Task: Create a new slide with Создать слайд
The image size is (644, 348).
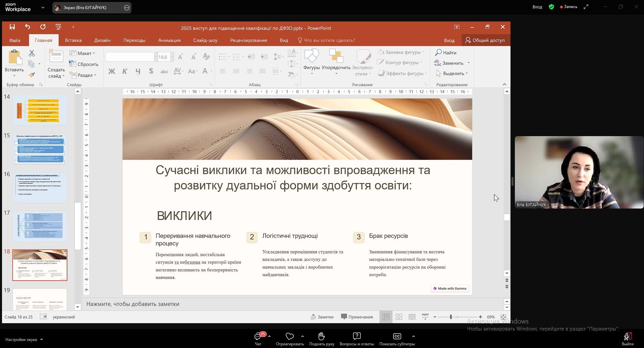Action: pos(56,64)
